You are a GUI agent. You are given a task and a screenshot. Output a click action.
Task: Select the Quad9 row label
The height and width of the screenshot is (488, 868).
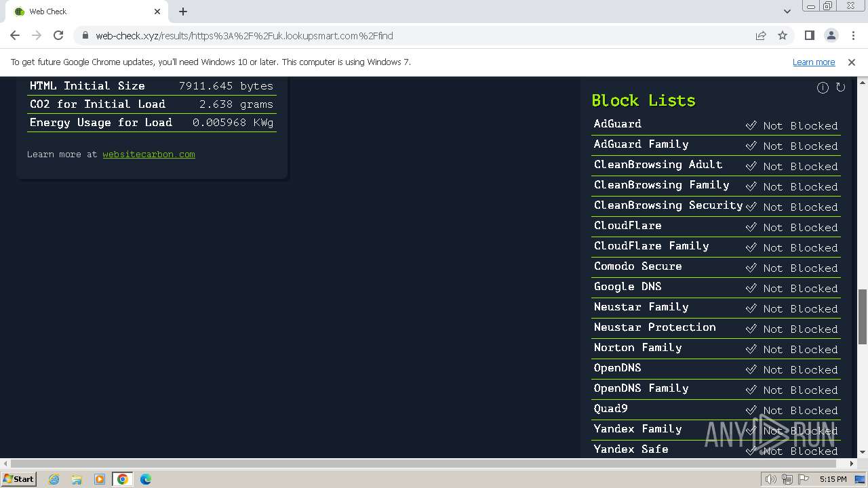611,409
